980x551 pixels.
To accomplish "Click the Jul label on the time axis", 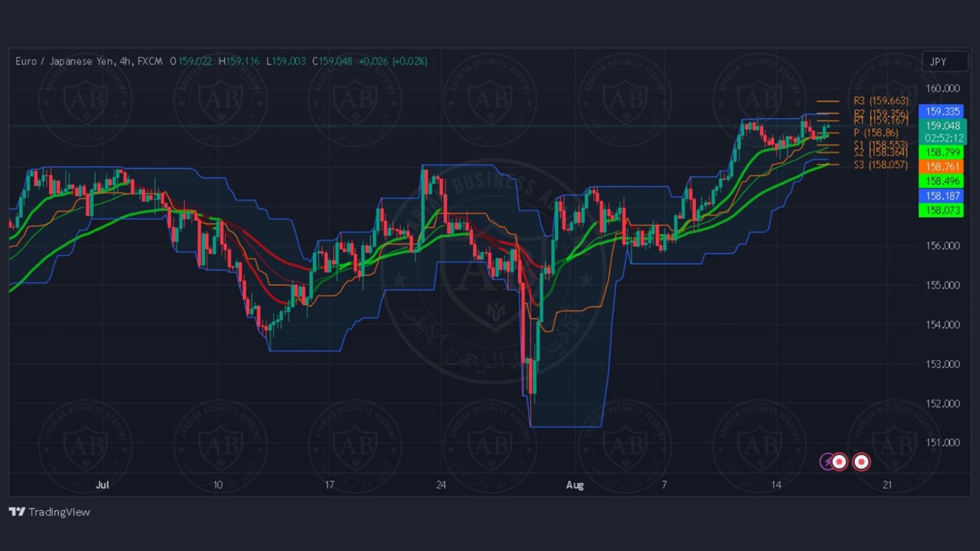I will pos(103,485).
